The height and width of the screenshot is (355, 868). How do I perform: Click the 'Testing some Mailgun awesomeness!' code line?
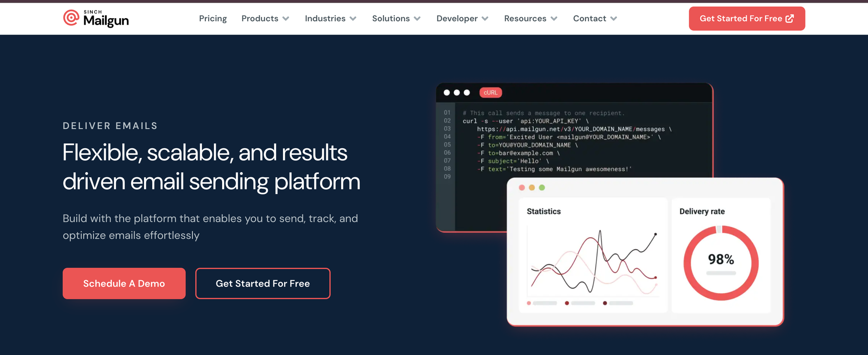pos(554,169)
